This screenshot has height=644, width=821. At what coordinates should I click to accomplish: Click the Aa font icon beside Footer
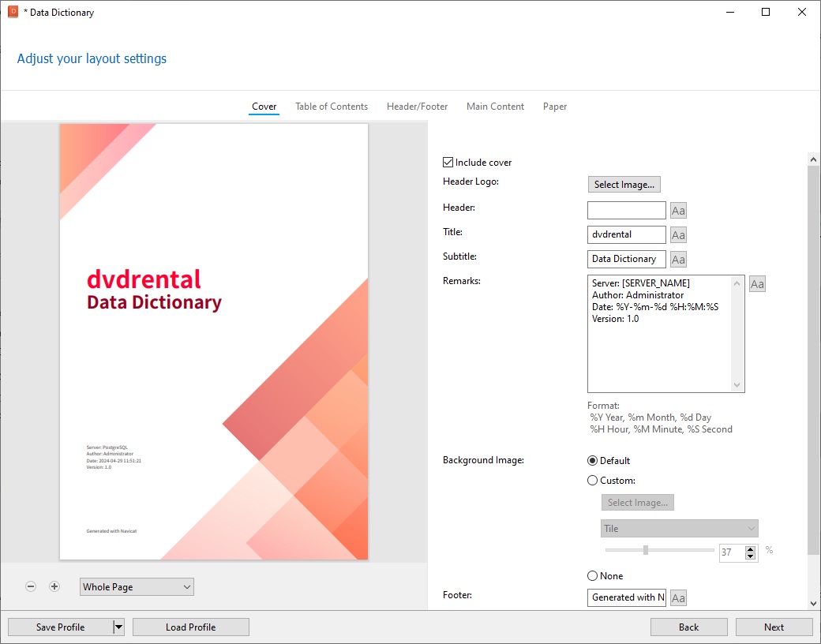point(678,598)
